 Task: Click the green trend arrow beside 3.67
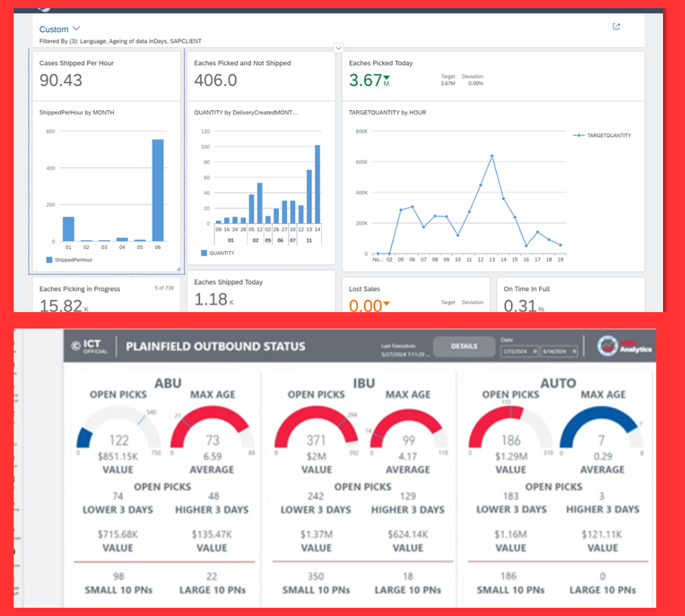[x=386, y=78]
